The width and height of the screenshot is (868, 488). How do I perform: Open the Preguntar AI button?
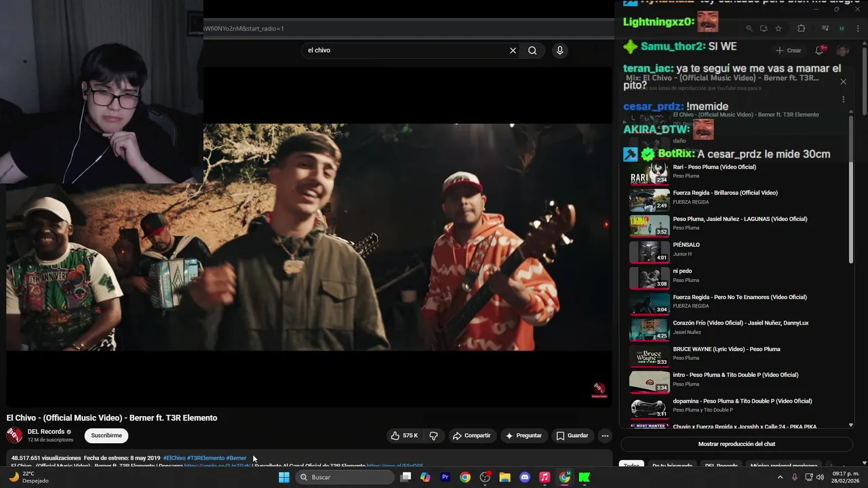[524, 436]
